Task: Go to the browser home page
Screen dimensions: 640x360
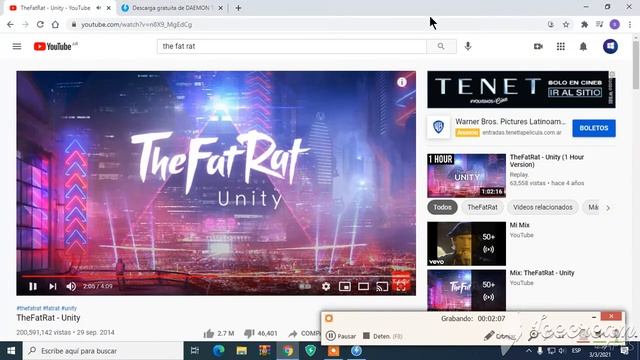Action: [55, 24]
